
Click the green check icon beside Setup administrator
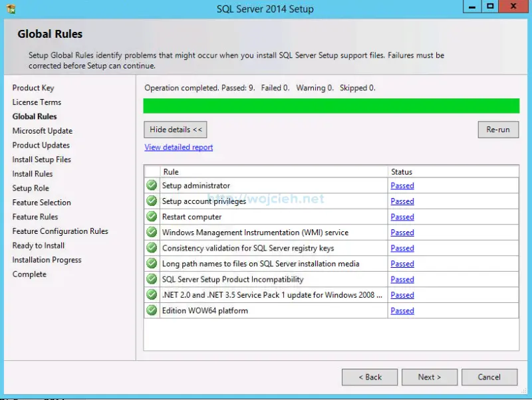(x=151, y=185)
